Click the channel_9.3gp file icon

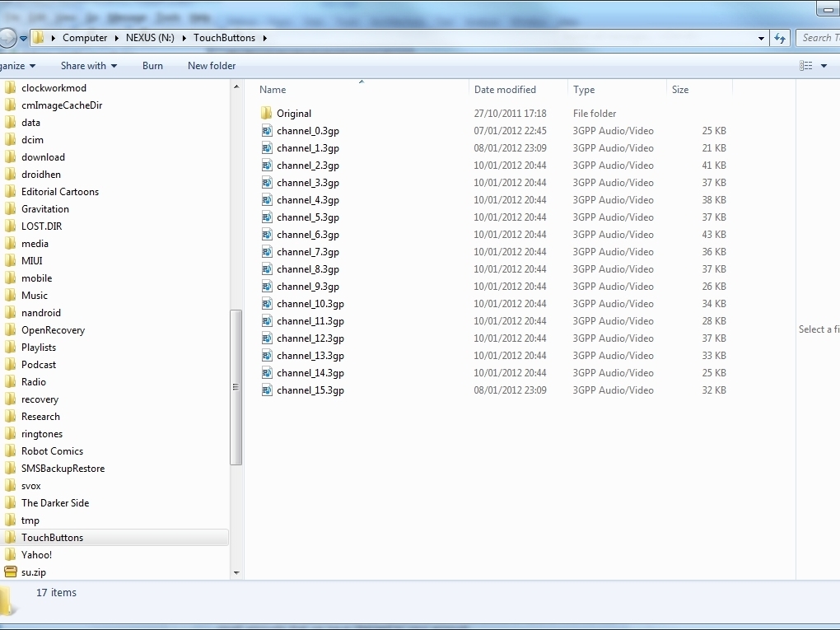click(267, 286)
